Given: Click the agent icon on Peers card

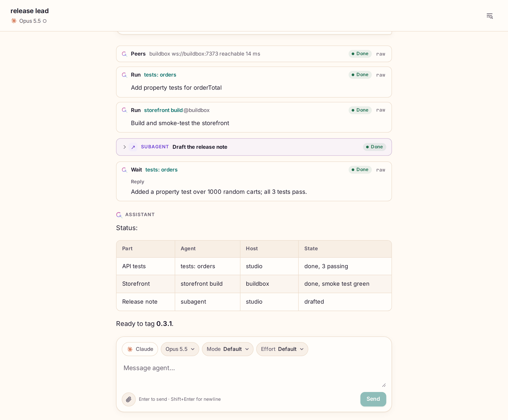Looking at the screenshot, I should point(124,54).
